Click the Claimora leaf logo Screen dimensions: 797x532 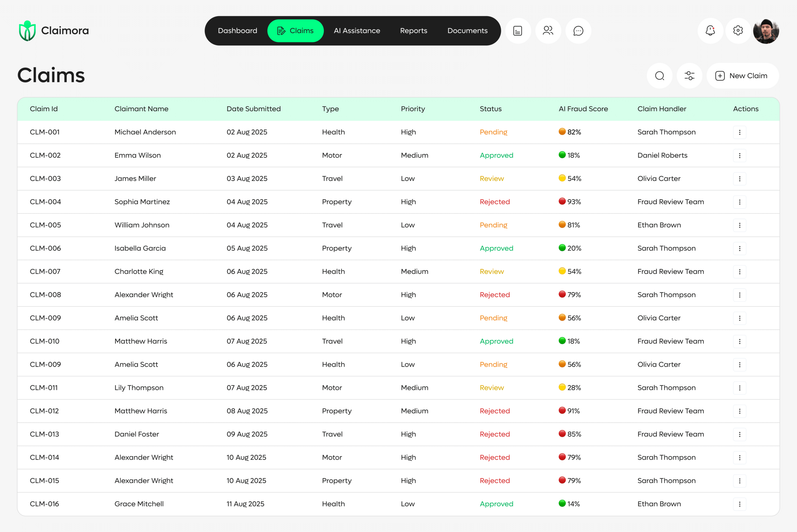[27, 30]
